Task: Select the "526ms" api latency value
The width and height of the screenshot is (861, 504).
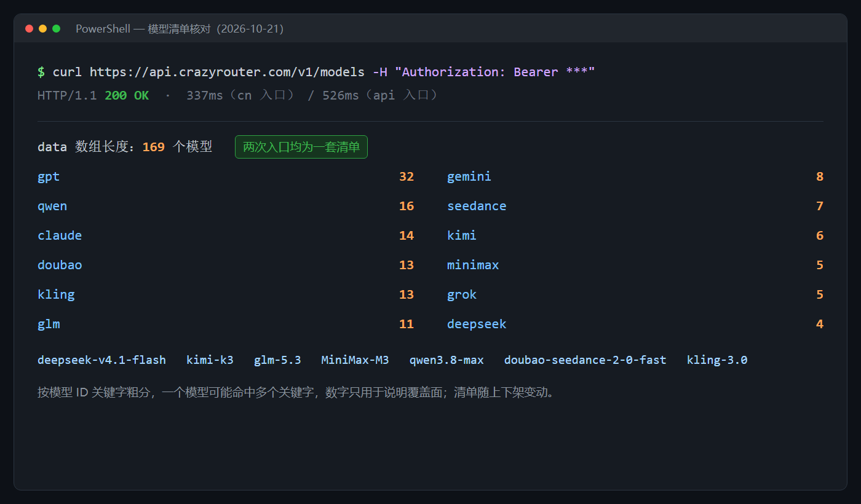Action: point(341,95)
